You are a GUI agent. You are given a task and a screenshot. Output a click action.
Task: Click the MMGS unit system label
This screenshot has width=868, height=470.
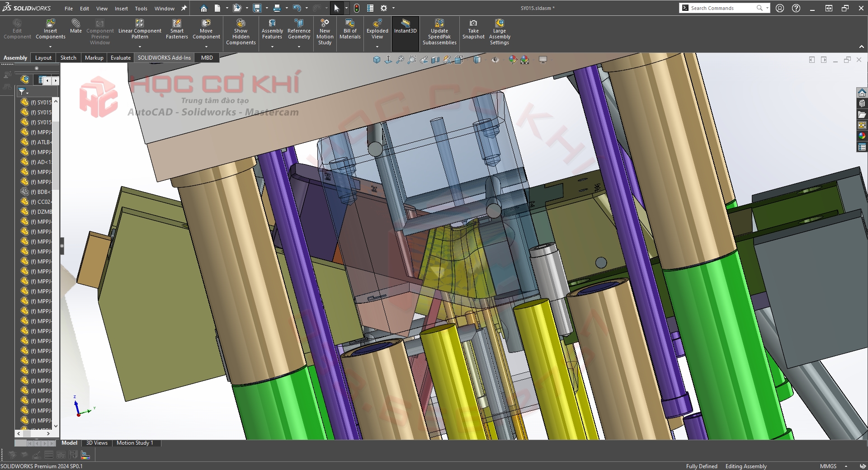coord(828,466)
